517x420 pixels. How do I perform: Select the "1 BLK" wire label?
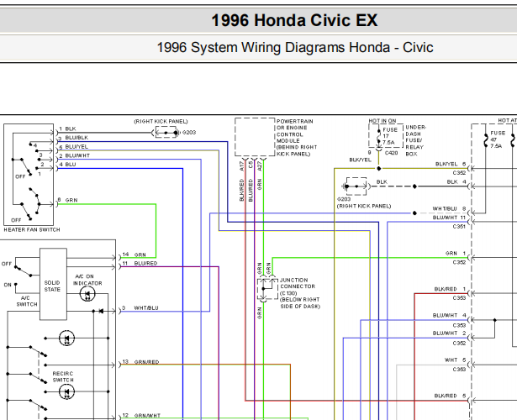tap(67, 129)
